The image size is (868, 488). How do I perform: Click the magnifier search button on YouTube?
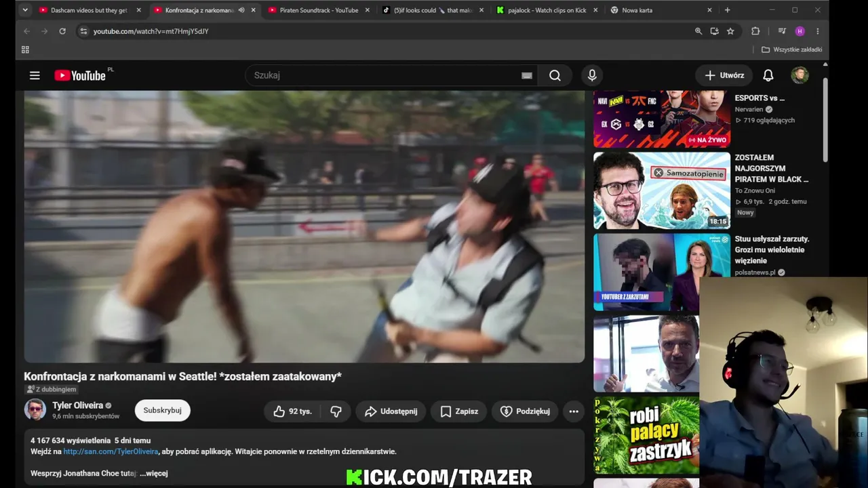555,75
